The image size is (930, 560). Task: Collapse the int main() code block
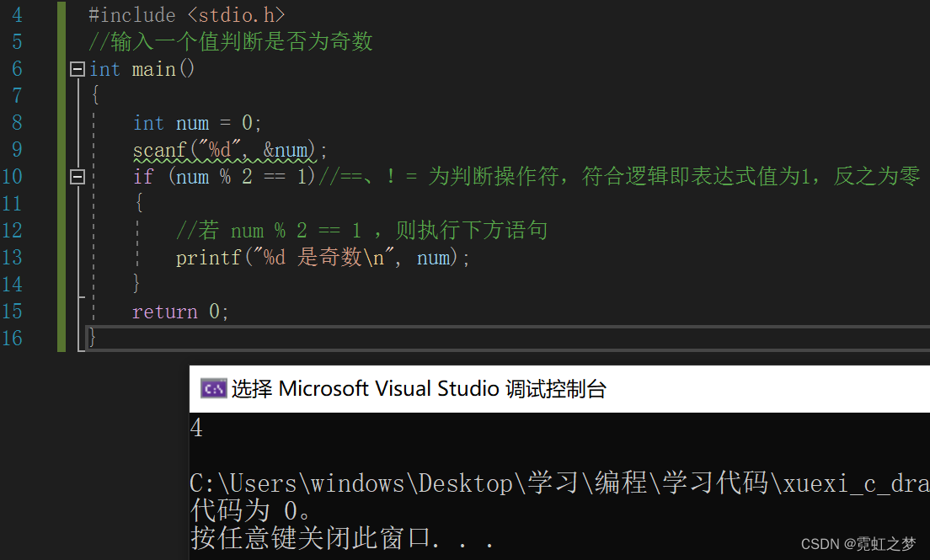(77, 69)
